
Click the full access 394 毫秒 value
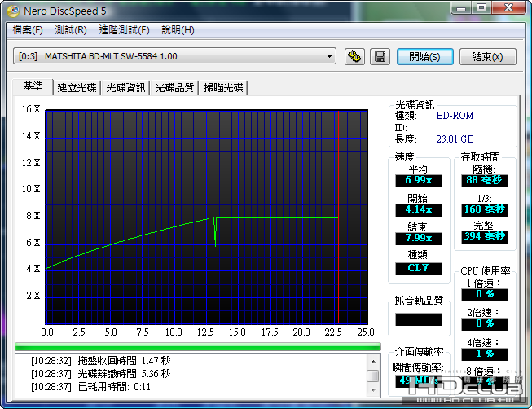485,236
